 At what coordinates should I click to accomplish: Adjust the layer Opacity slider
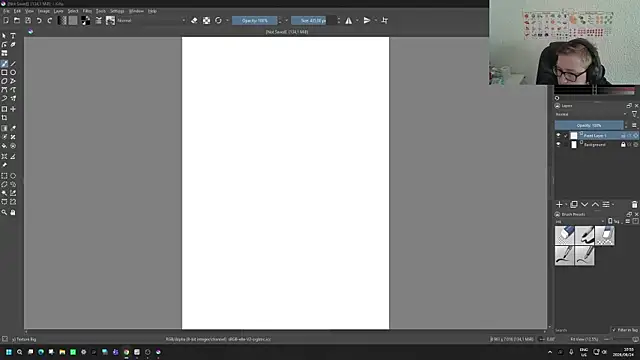(589, 125)
